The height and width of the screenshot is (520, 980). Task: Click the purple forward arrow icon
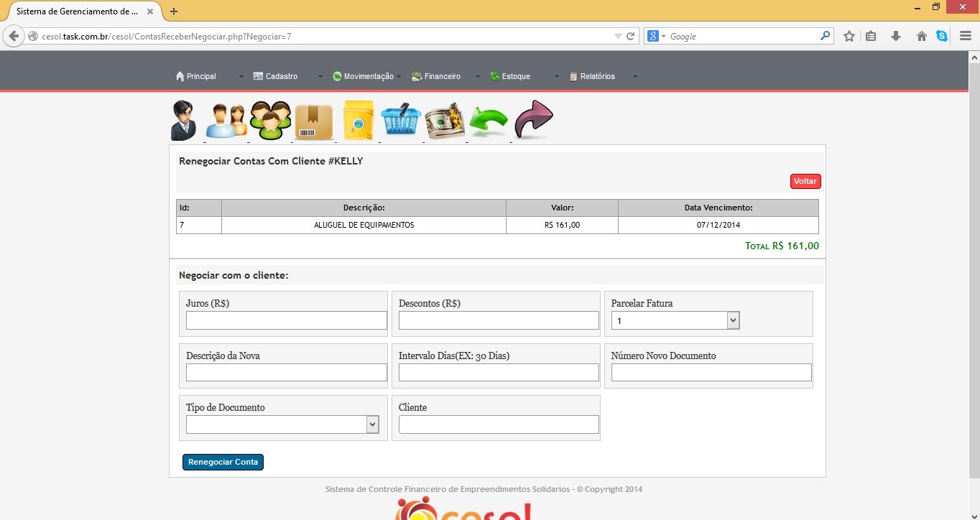coord(534,119)
